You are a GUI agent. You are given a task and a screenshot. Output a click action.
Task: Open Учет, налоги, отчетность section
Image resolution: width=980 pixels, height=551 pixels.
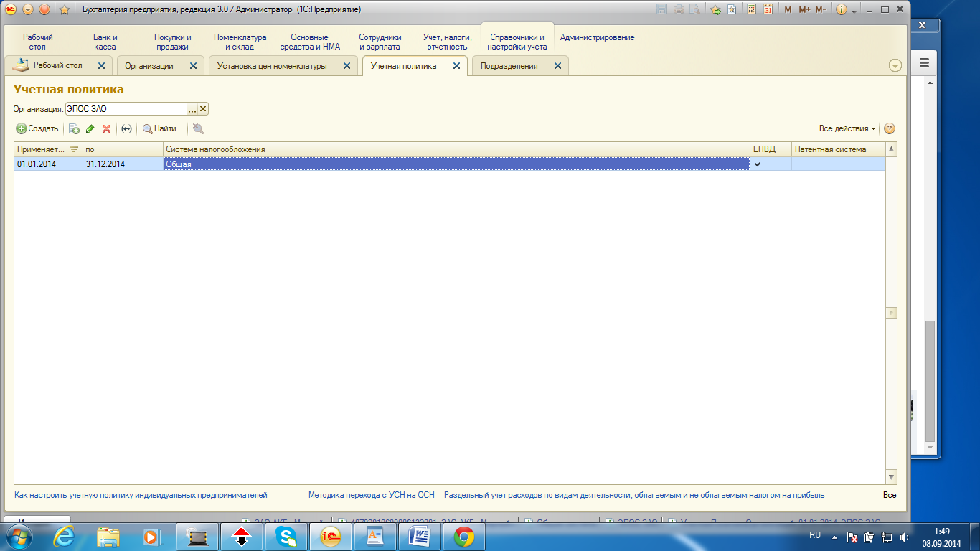(x=447, y=42)
